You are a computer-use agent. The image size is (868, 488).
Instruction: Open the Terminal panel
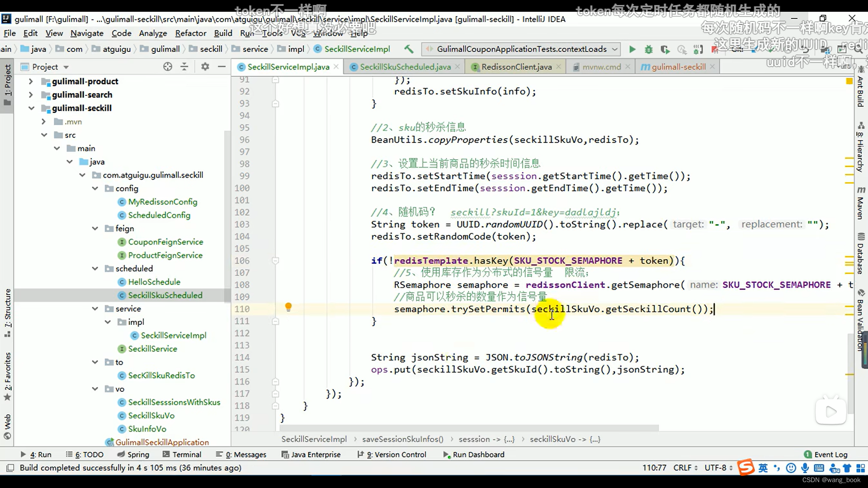187,454
